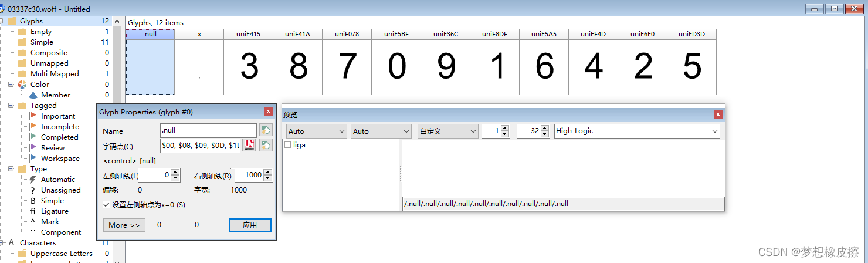Increase the left side bearing value
The height and width of the screenshot is (263, 868).
point(175,172)
